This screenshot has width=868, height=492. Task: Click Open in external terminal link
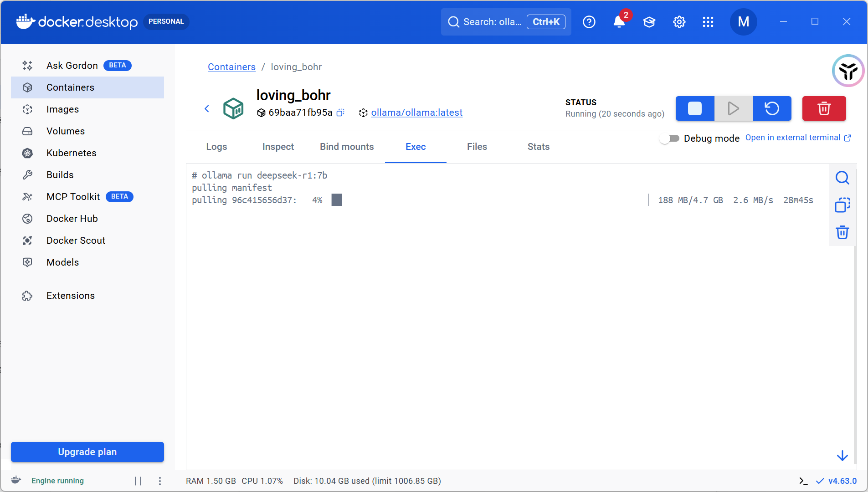pyautogui.click(x=798, y=138)
